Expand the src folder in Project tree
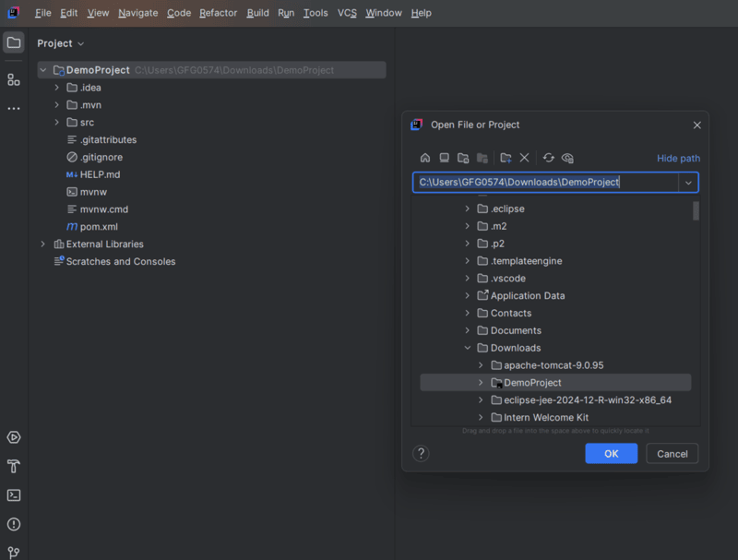Image resolution: width=738 pixels, height=560 pixels. (57, 123)
